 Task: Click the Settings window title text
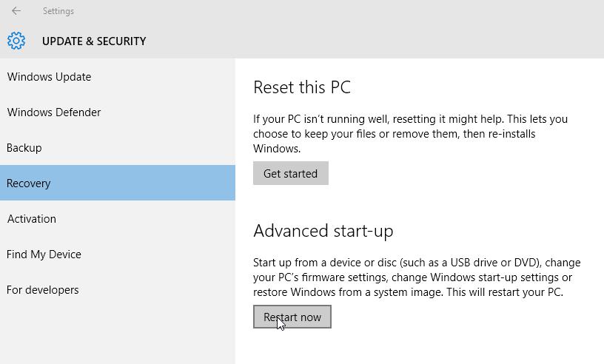click(x=58, y=11)
